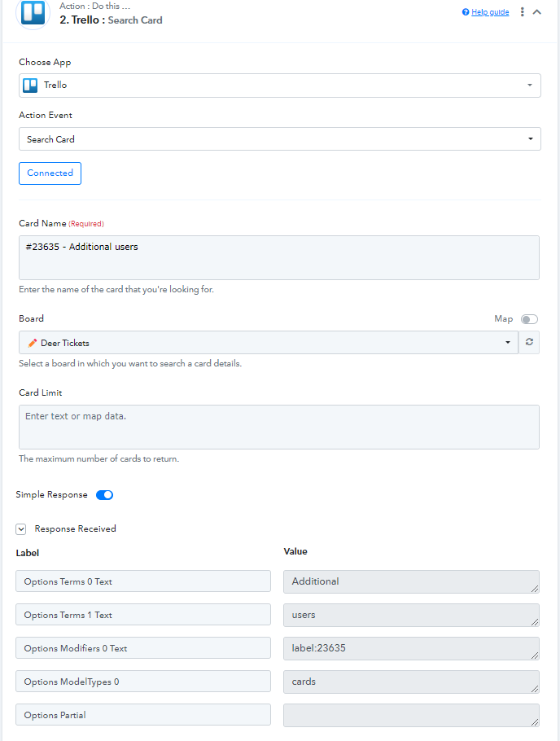
Task: Click the step title '2. Trello : Search Card'
Action: pyautogui.click(x=111, y=20)
